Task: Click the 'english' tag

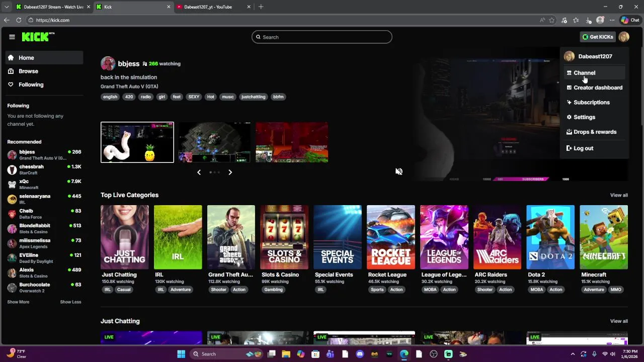Action: point(110,97)
